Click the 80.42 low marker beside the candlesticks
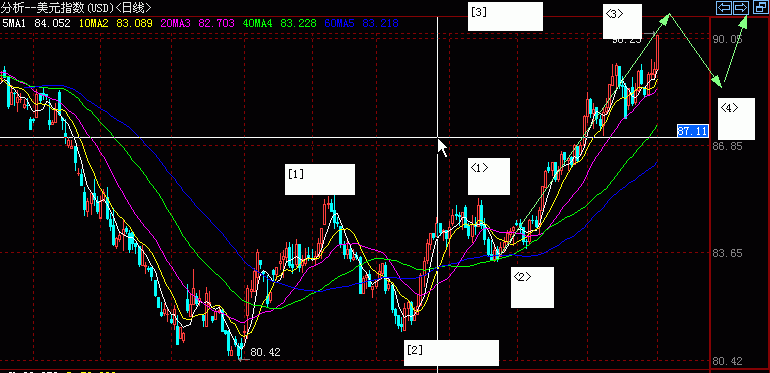770x373 pixels. [265, 352]
